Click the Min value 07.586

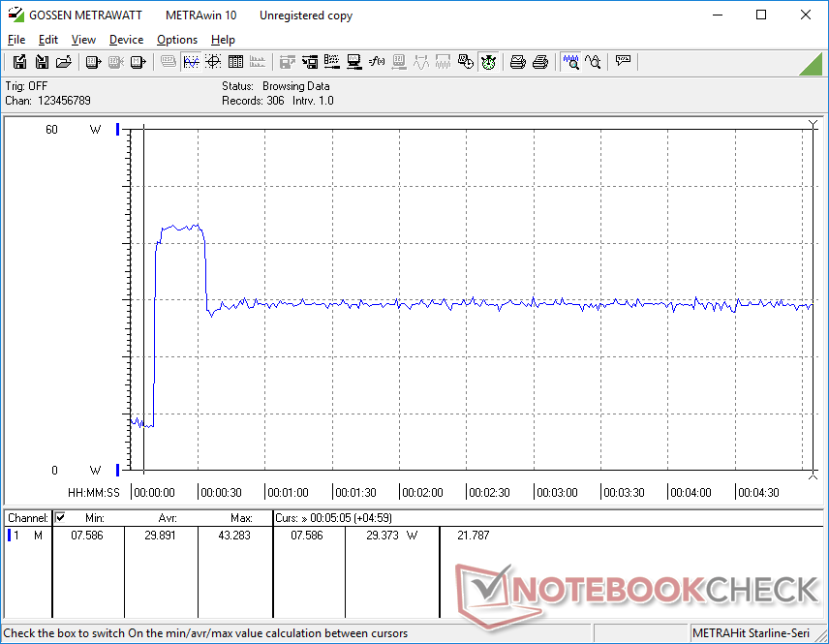[87, 536]
